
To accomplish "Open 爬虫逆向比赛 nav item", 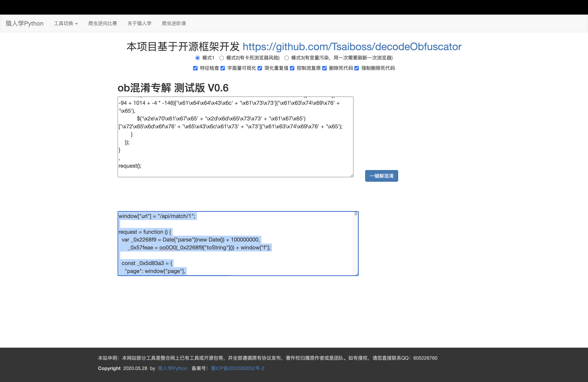I will 102,23.
